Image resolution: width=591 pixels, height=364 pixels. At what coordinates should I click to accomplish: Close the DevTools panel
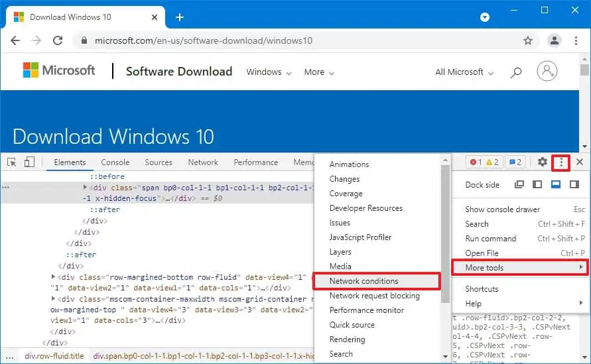tap(580, 162)
